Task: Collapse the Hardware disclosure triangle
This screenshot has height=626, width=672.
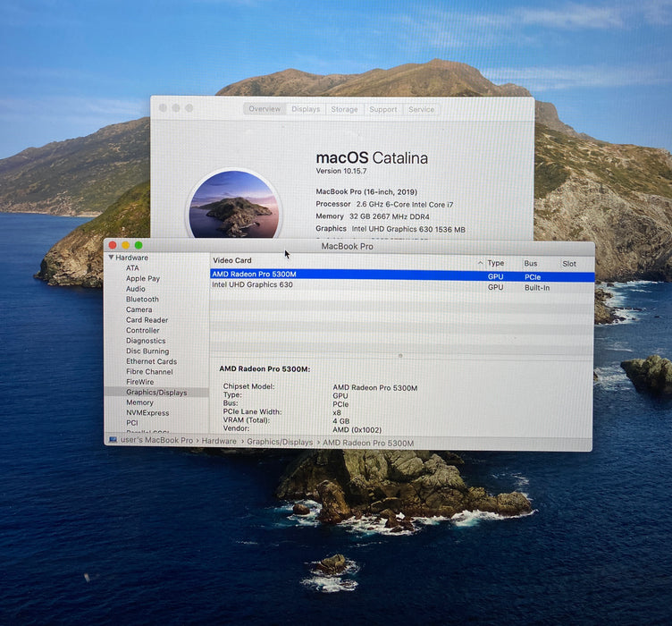Action: [x=111, y=258]
